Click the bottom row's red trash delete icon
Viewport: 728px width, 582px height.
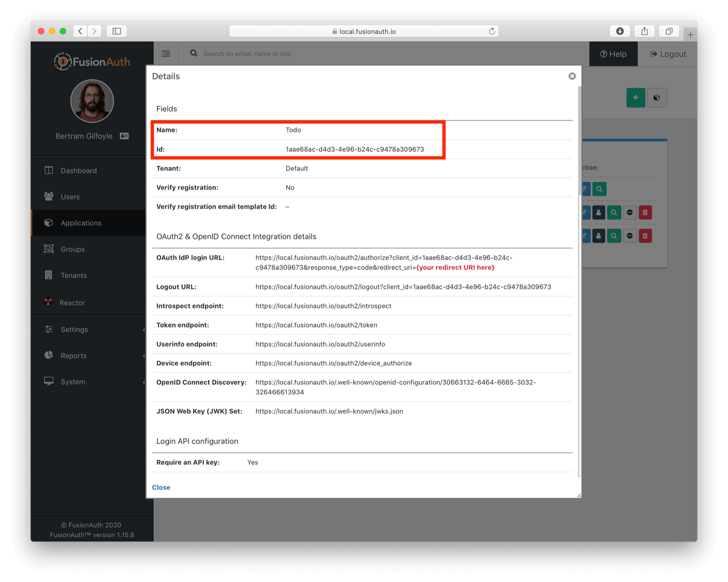point(645,236)
